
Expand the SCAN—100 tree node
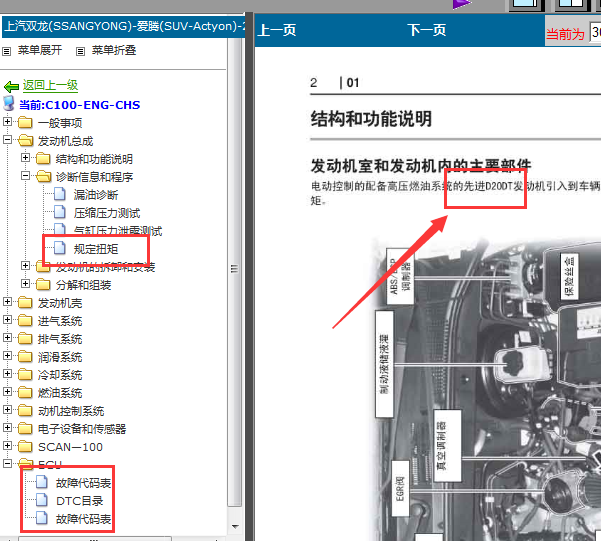click(x=7, y=445)
